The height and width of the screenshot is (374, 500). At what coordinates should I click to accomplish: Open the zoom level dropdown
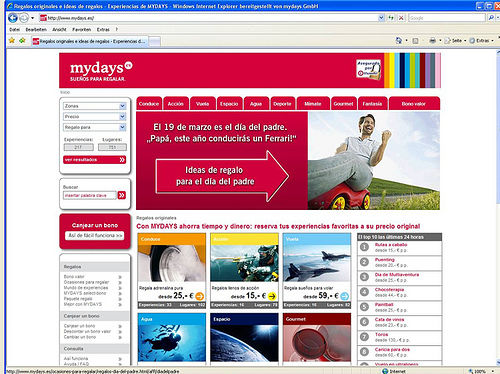point(493,371)
